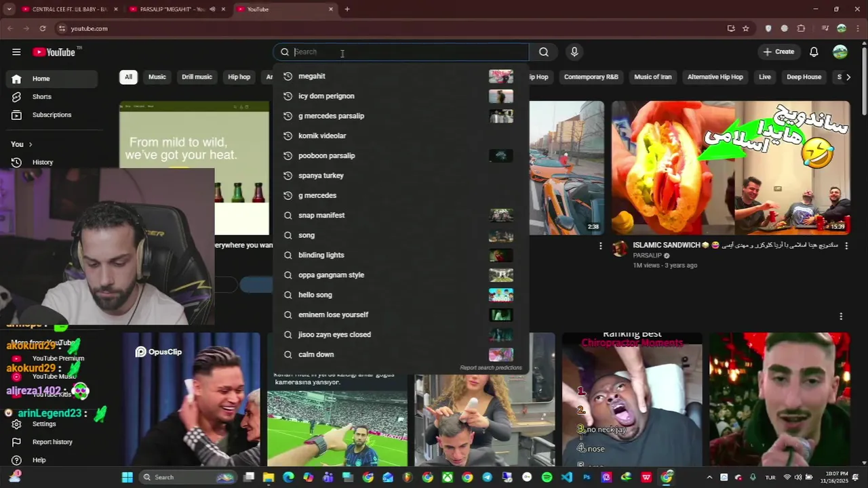Open Photoshop from the taskbar

pyautogui.click(x=587, y=477)
